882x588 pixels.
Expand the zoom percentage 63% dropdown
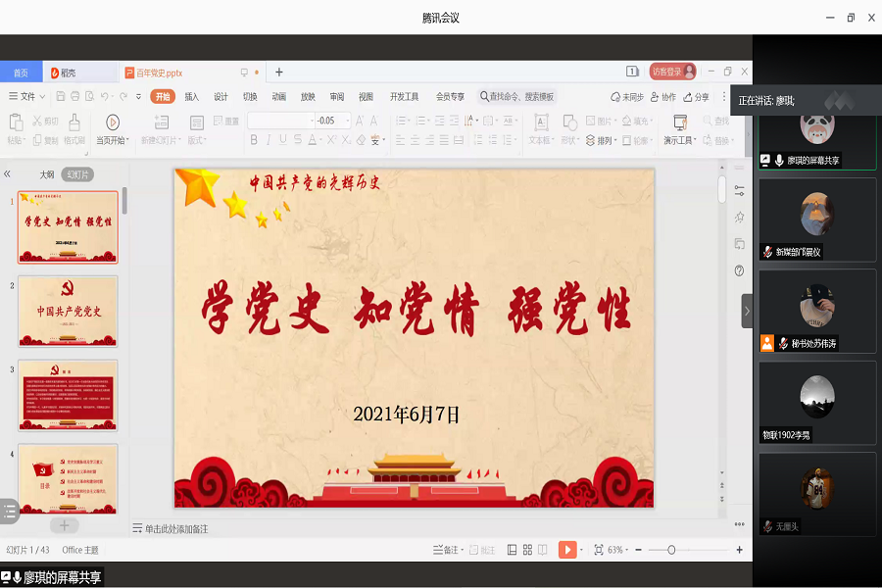tap(619, 550)
